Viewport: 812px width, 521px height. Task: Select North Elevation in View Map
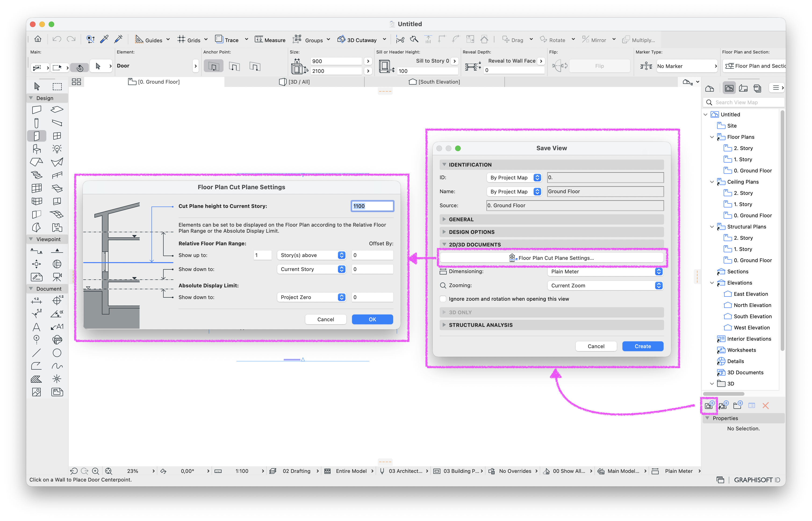752,305
